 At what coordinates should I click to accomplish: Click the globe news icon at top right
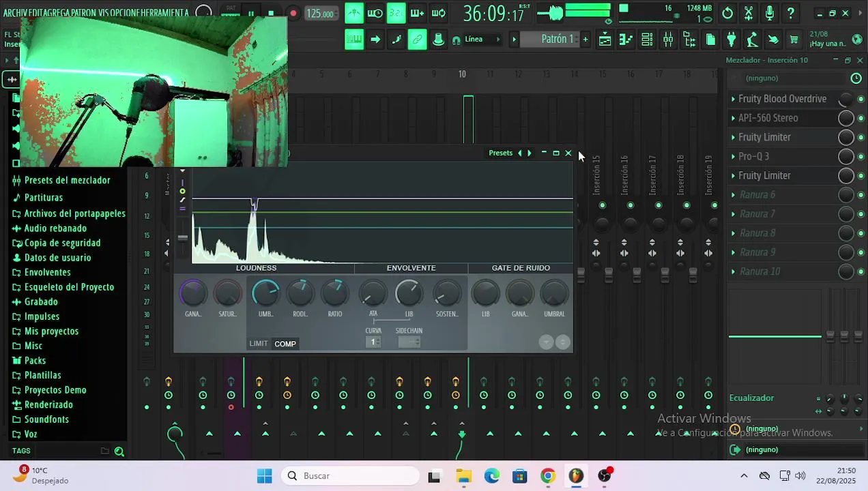tap(857, 40)
